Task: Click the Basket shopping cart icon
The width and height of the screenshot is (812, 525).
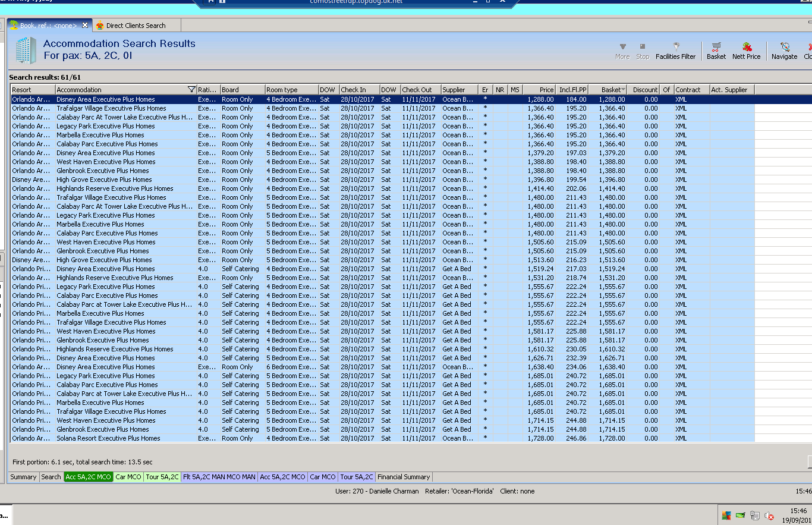Action: coord(716,48)
